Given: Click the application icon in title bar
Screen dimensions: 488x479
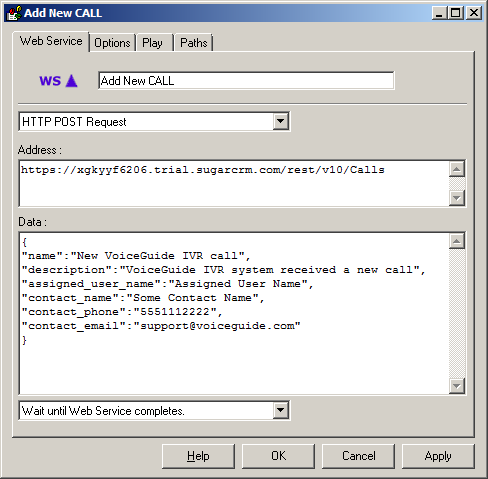Looking at the screenshot, I should tap(15, 13).
